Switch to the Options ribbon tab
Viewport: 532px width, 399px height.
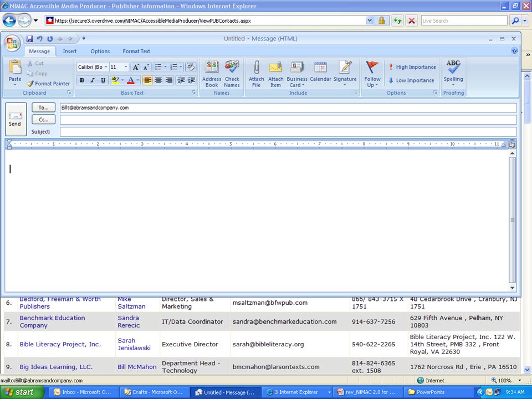click(x=100, y=51)
